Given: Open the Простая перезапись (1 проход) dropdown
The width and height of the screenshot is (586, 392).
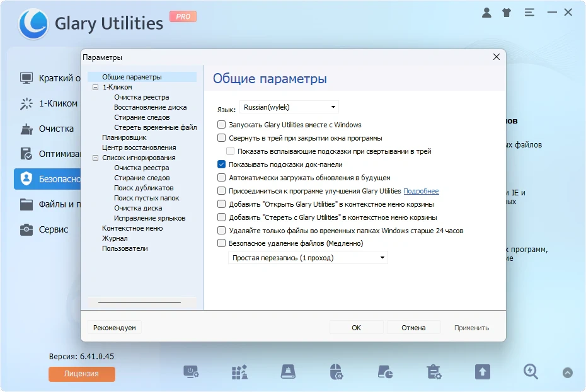Looking at the screenshot, I should click(x=308, y=258).
